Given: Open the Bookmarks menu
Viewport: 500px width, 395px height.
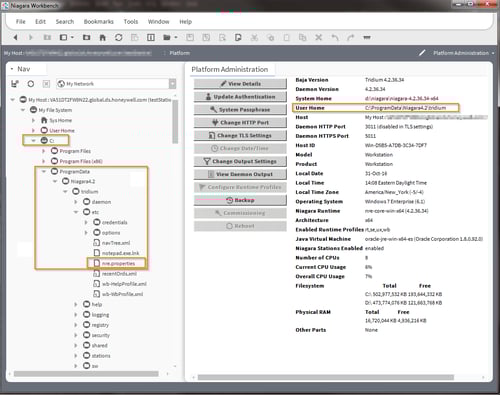Looking at the screenshot, I should click(99, 22).
